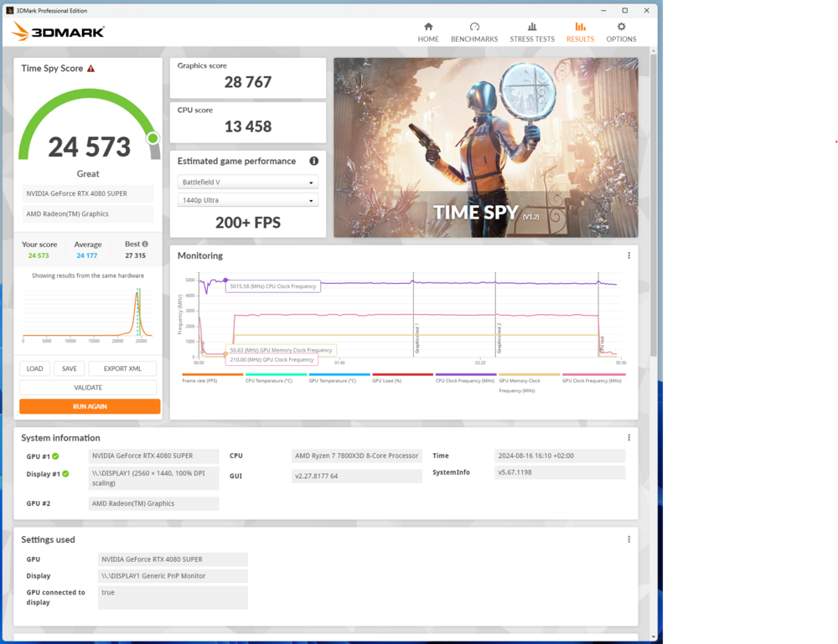Toggle CPU Clock Frequency legend series

coord(464,380)
